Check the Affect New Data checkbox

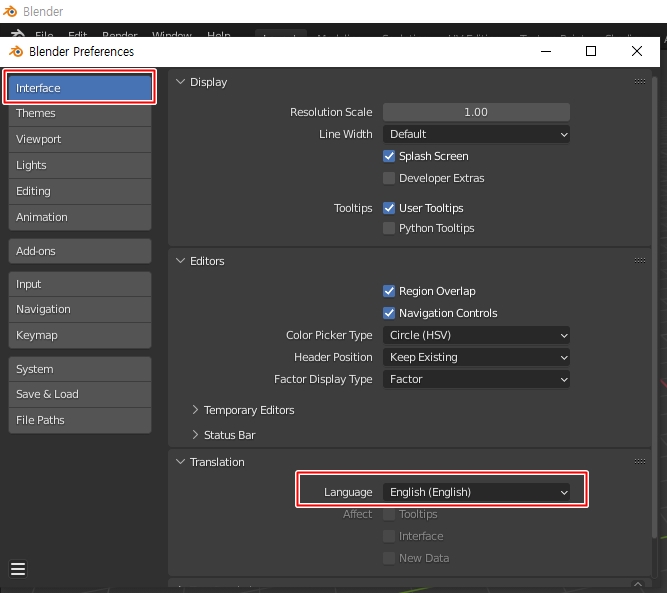tap(389, 558)
